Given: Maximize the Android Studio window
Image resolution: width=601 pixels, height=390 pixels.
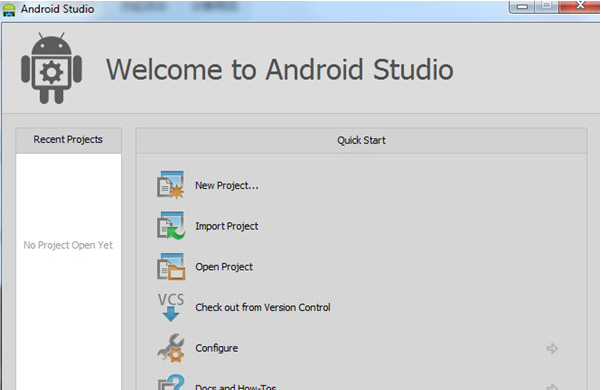Looking at the screenshot, I should [x=547, y=6].
